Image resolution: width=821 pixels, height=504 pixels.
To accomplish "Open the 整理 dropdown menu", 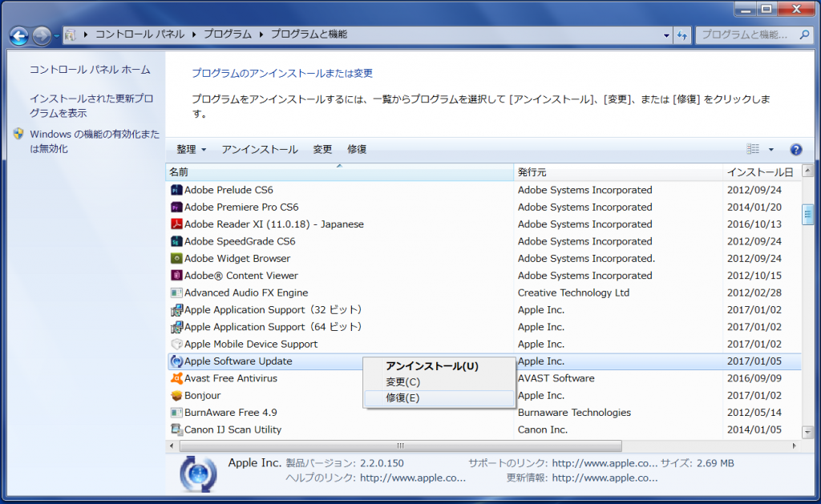I will [191, 150].
